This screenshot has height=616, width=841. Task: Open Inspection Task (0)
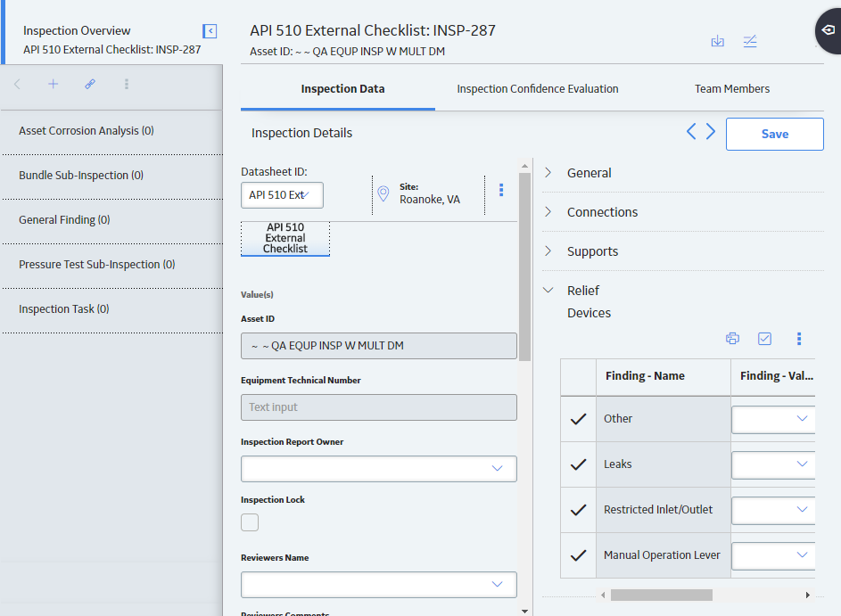[x=111, y=308]
